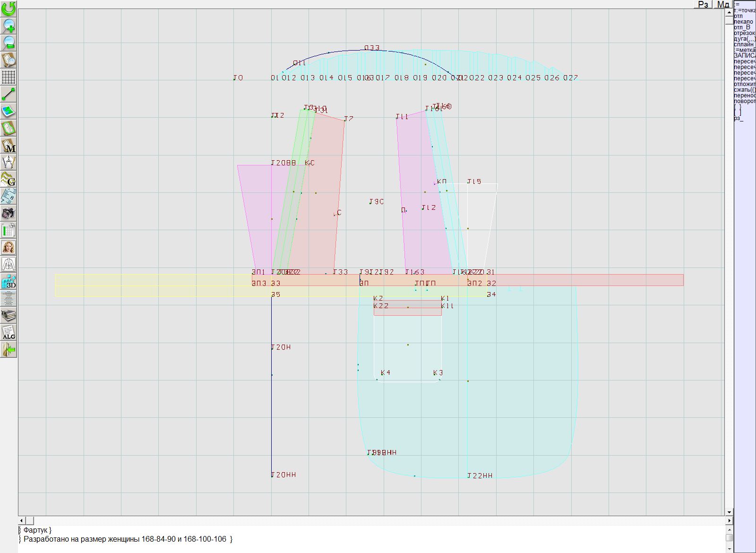Switch to the Рз tab
This screenshot has height=553, width=756.
(703, 4)
